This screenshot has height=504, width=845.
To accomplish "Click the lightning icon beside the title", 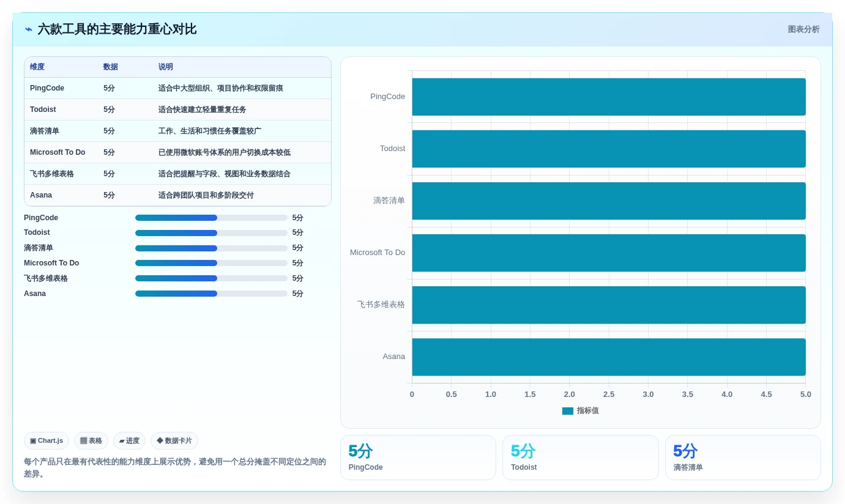I will pyautogui.click(x=29, y=29).
